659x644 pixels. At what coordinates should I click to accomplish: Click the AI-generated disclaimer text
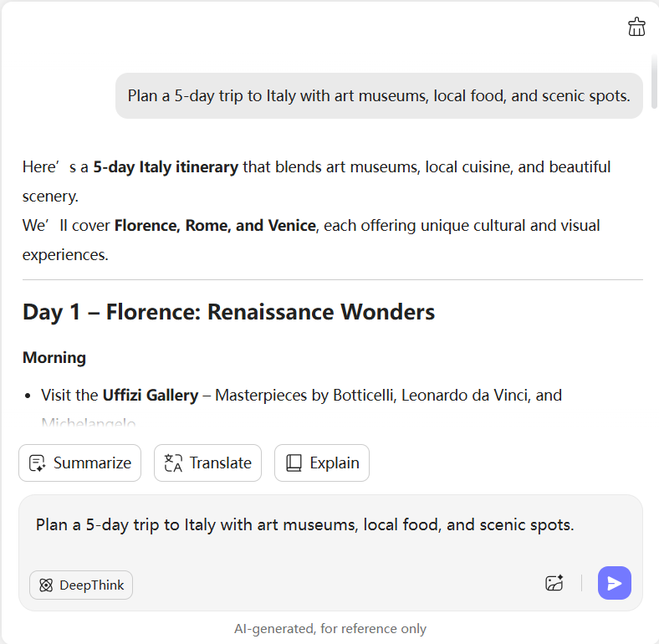pos(329,629)
